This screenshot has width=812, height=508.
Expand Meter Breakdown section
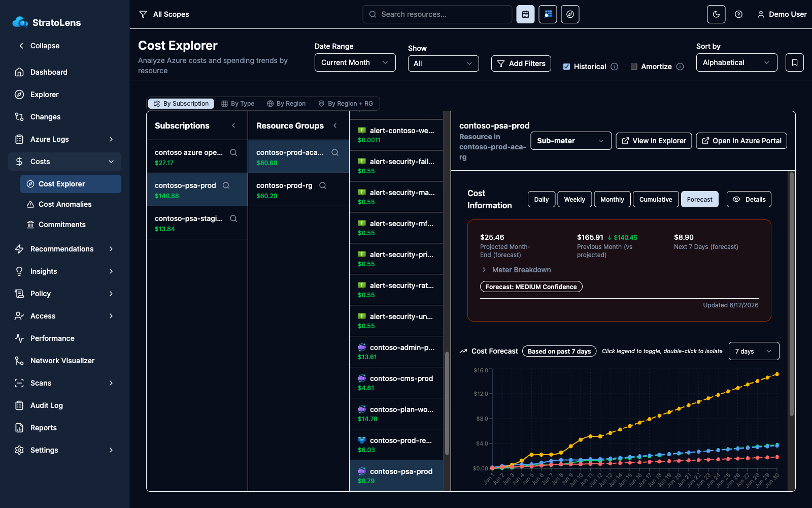point(516,270)
